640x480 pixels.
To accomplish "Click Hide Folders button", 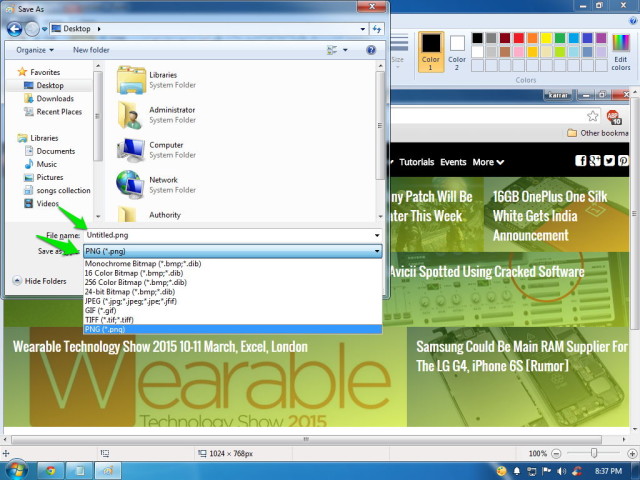I will [40, 281].
